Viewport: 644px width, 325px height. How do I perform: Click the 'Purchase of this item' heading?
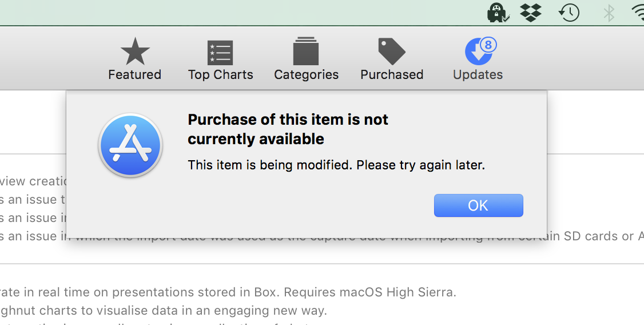coord(288,129)
